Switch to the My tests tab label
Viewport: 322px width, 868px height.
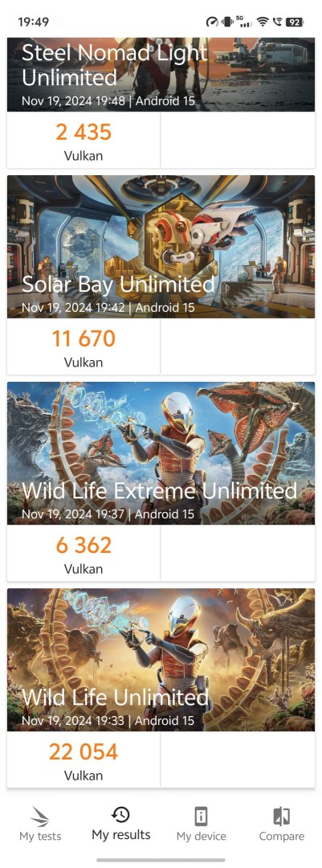pyautogui.click(x=40, y=836)
